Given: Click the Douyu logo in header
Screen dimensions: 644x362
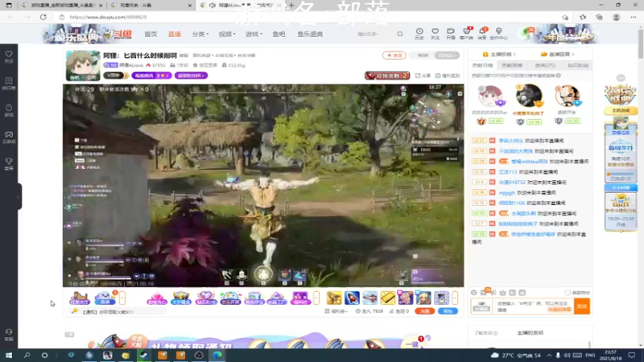Looking at the screenshot, I should tap(118, 35).
